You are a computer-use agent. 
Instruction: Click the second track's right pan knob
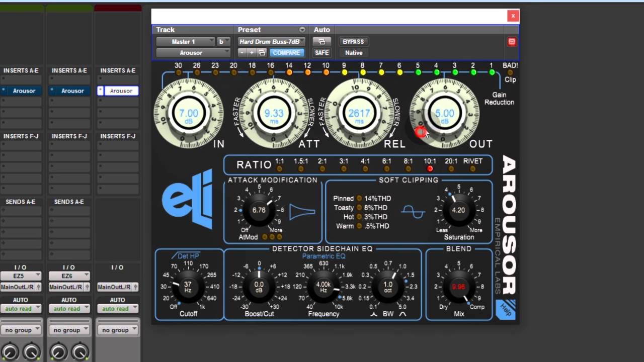click(79, 353)
